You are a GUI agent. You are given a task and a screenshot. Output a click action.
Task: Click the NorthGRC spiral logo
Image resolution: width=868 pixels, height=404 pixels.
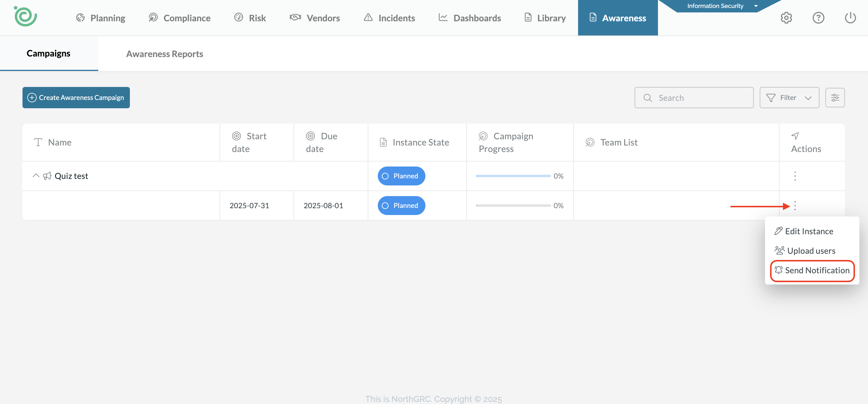25,17
